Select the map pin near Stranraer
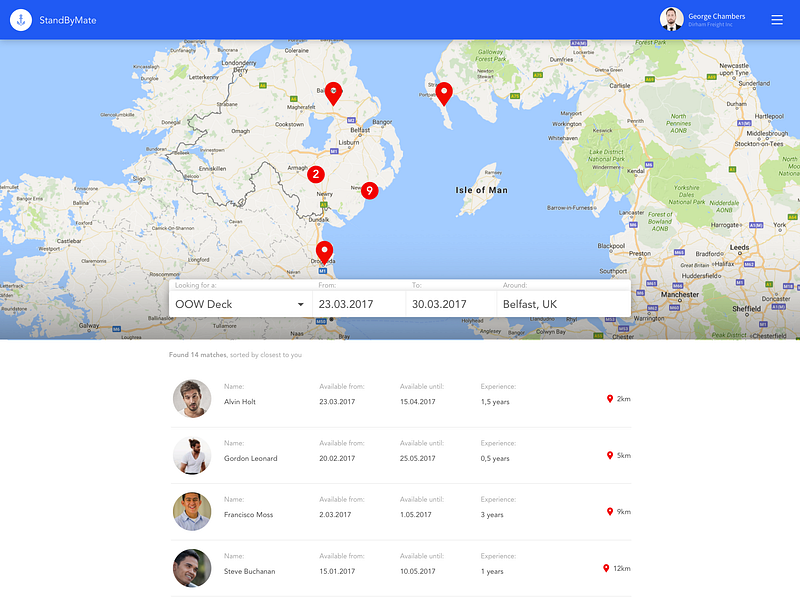This screenshot has width=800, height=600. [444, 94]
